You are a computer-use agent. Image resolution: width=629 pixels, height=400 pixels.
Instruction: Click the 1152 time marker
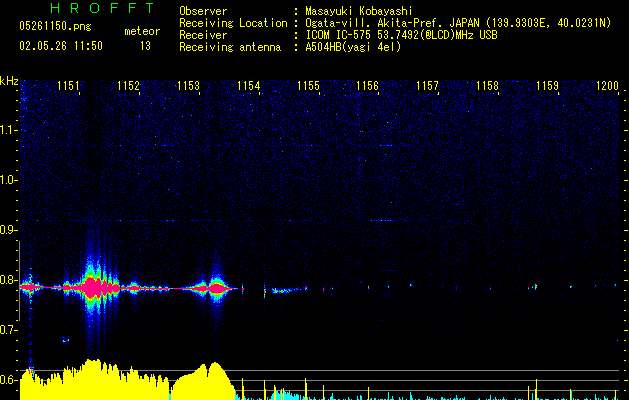pyautogui.click(x=128, y=86)
